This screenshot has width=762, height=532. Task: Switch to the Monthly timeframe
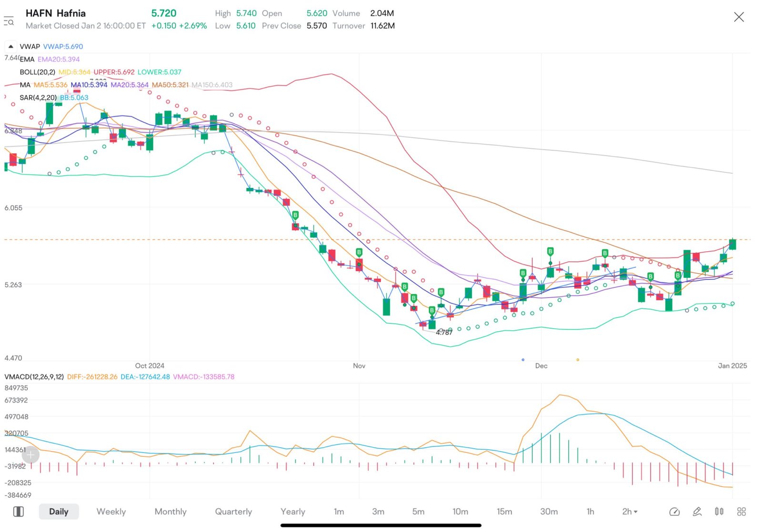170,512
